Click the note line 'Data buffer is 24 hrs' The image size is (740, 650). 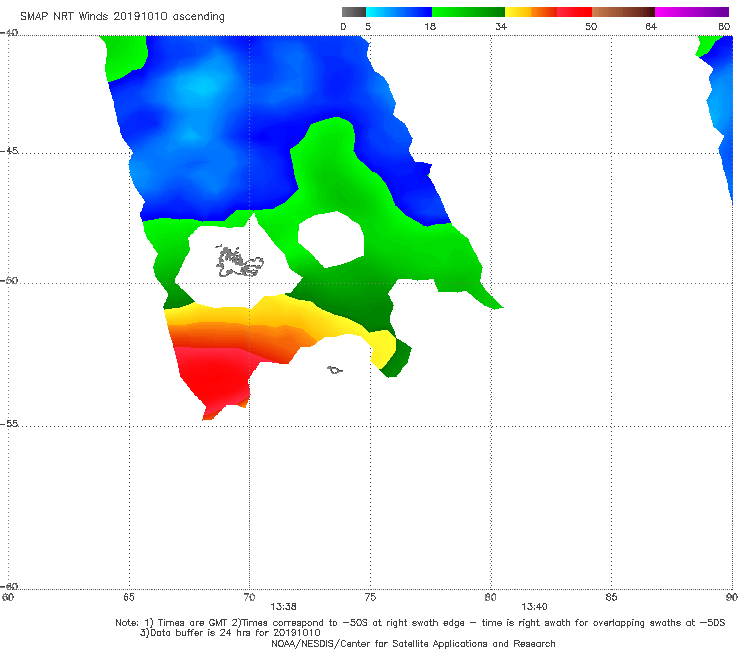click(230, 633)
